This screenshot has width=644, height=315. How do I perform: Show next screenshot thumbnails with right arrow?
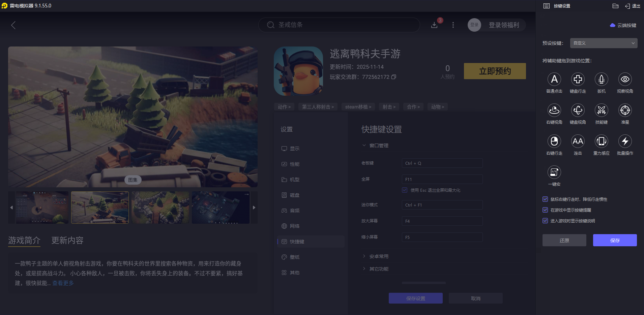(x=254, y=208)
